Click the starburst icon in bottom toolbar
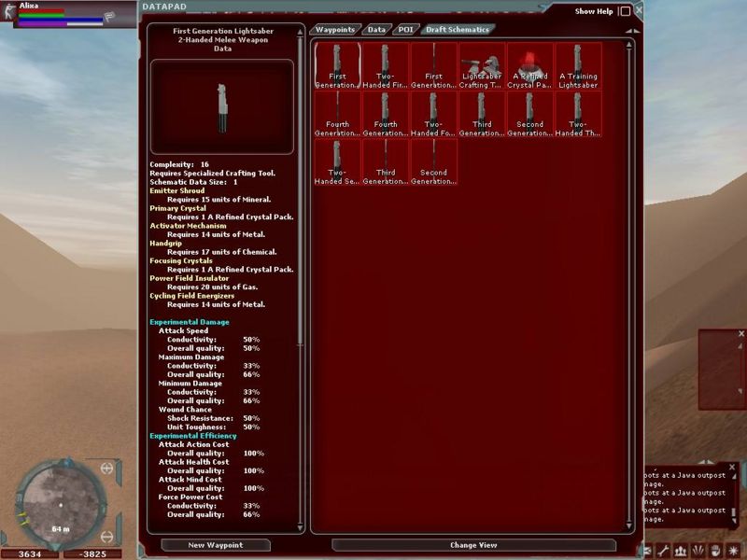747x560 pixels. [x=733, y=550]
